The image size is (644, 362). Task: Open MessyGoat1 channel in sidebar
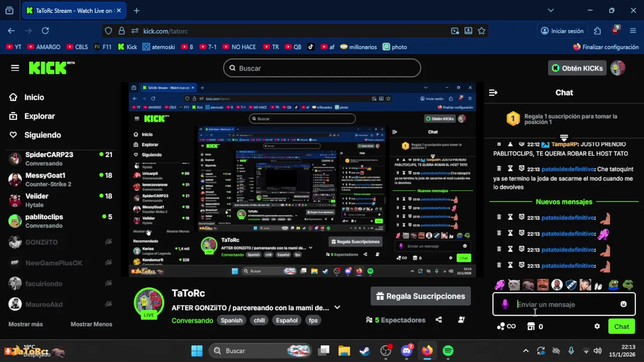click(x=60, y=179)
